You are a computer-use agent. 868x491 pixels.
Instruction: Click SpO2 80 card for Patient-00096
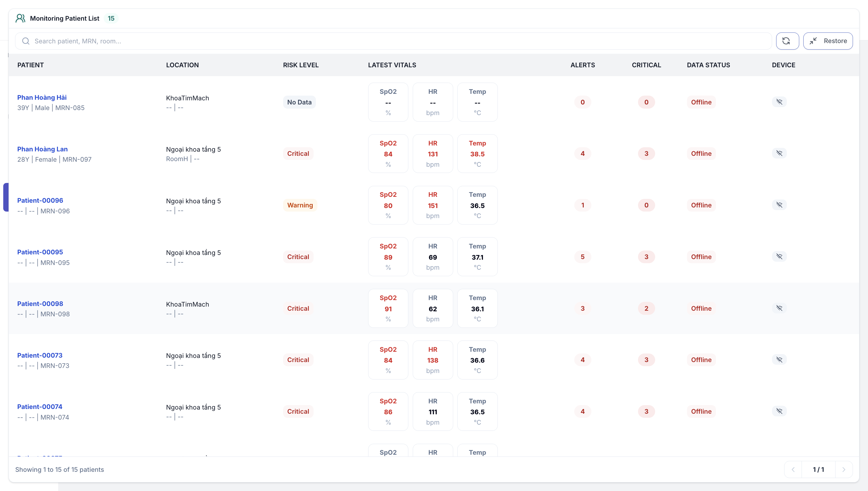click(388, 205)
